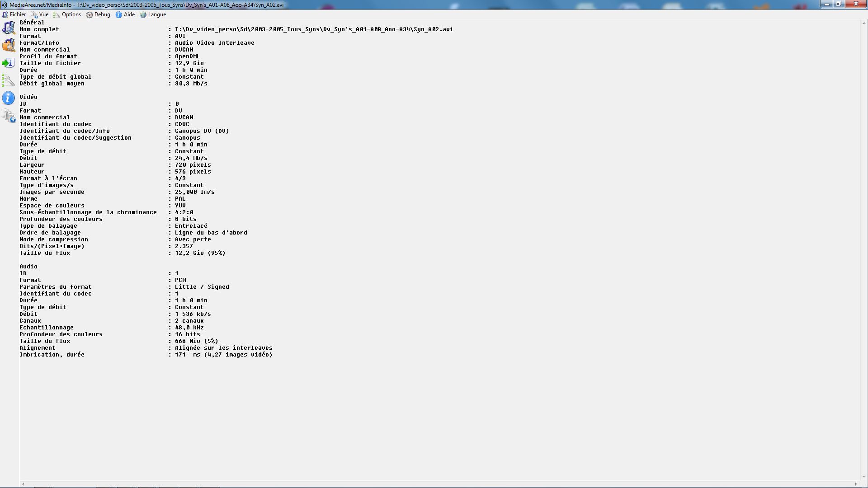The width and height of the screenshot is (868, 488).
Task: Open the Options menu
Action: coord(67,14)
